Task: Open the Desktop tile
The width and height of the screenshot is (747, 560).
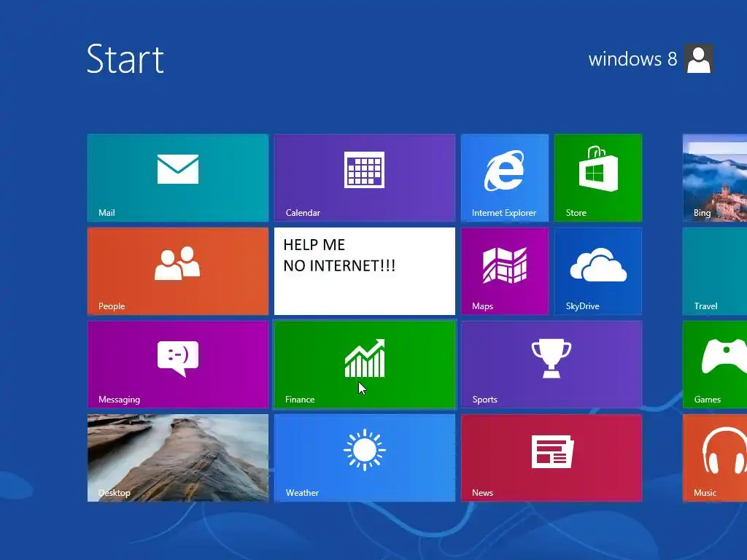Action: click(x=178, y=458)
